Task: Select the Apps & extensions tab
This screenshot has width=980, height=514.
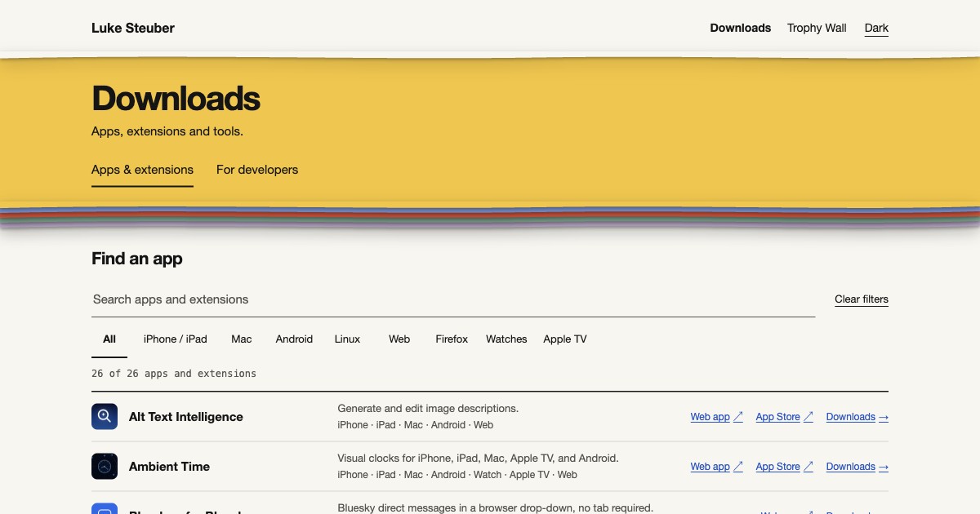Action: point(142,170)
